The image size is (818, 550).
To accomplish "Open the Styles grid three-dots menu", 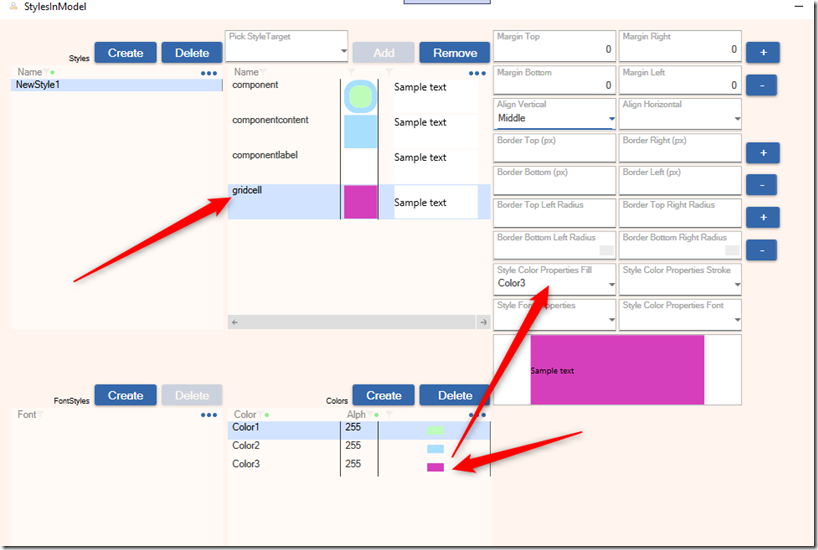I will point(209,73).
